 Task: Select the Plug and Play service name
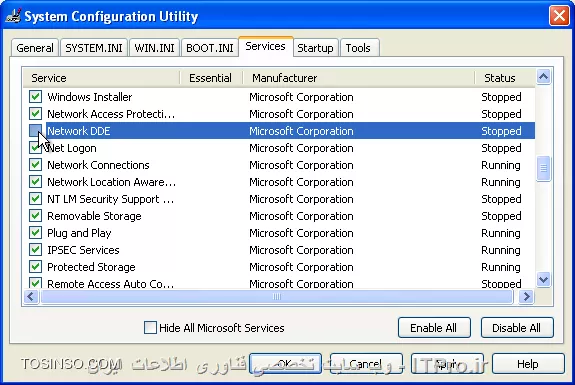pyautogui.click(x=79, y=233)
